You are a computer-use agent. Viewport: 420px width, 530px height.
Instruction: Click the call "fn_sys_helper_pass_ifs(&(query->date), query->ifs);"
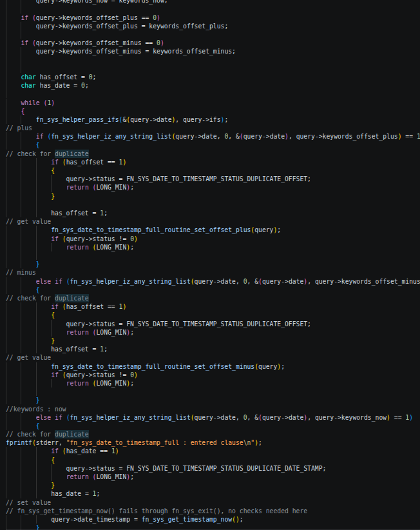coord(131,120)
